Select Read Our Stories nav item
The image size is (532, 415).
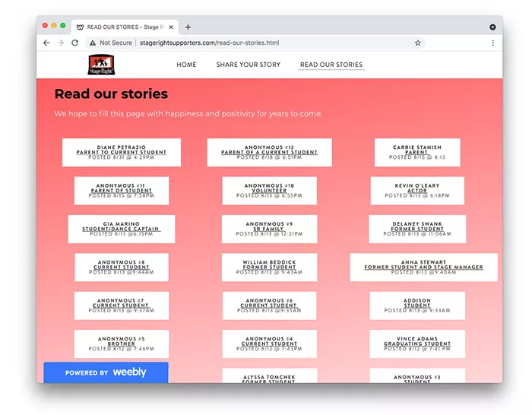[331, 65]
